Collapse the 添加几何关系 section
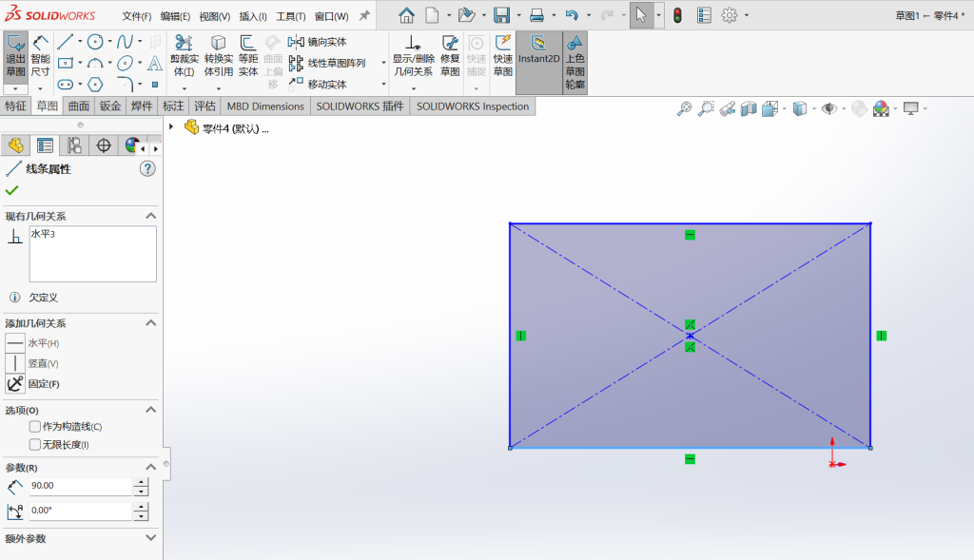Screen dimensions: 974x560 click(151, 323)
